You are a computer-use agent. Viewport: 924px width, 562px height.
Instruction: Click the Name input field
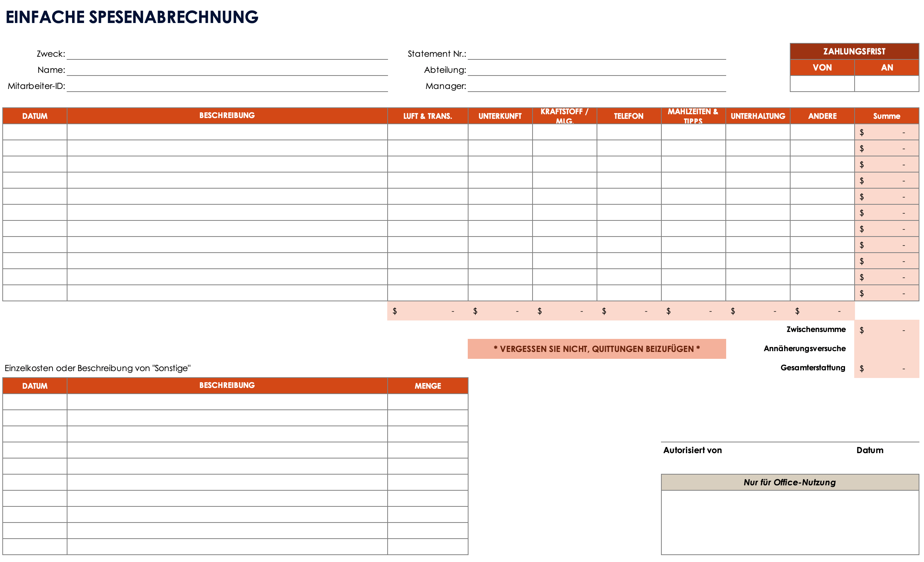pos(231,71)
